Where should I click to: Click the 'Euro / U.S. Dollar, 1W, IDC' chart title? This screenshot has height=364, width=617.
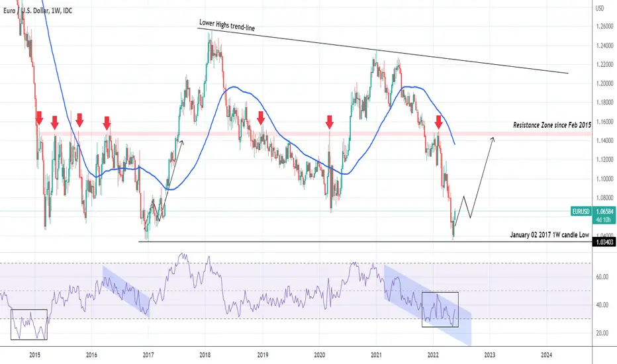[x=38, y=11]
